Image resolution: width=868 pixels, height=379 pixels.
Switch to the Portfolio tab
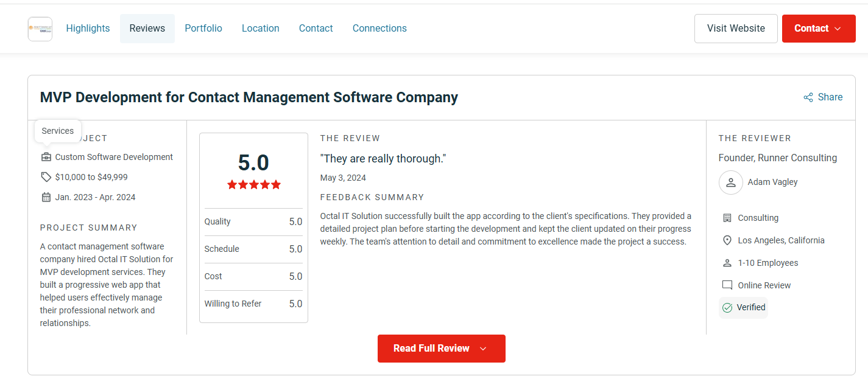click(203, 28)
